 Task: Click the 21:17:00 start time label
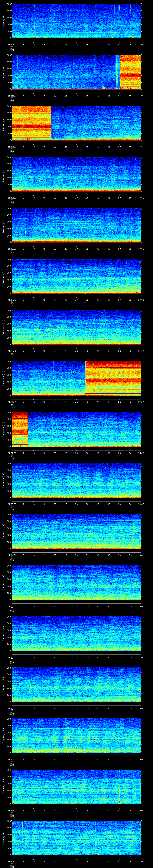tap(12, 198)
